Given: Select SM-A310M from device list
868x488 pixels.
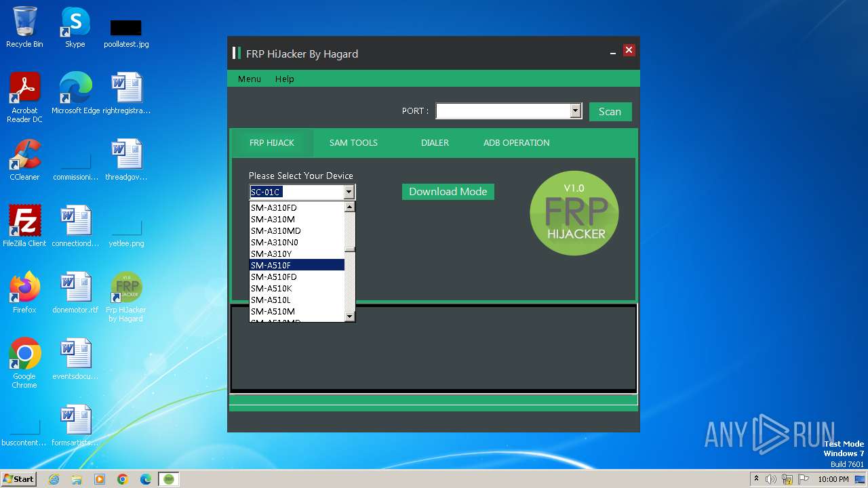Looking at the screenshot, I should coord(297,219).
